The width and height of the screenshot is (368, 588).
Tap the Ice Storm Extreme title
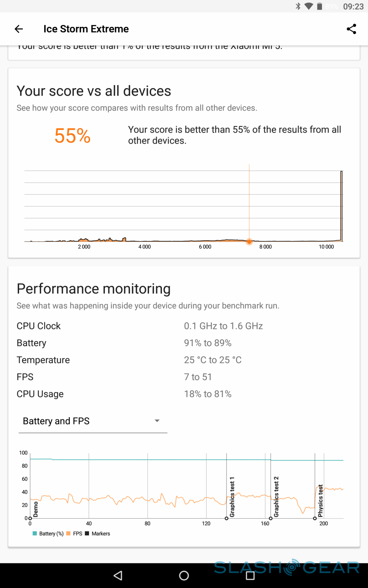tap(86, 29)
